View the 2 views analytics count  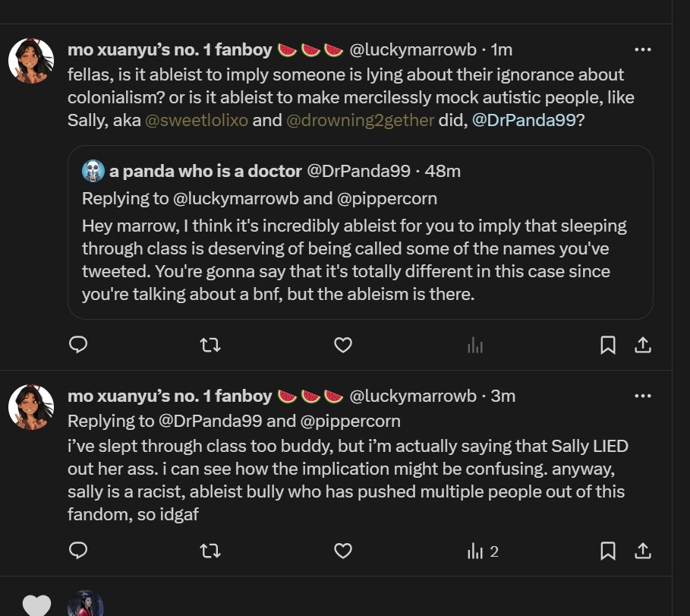click(483, 551)
